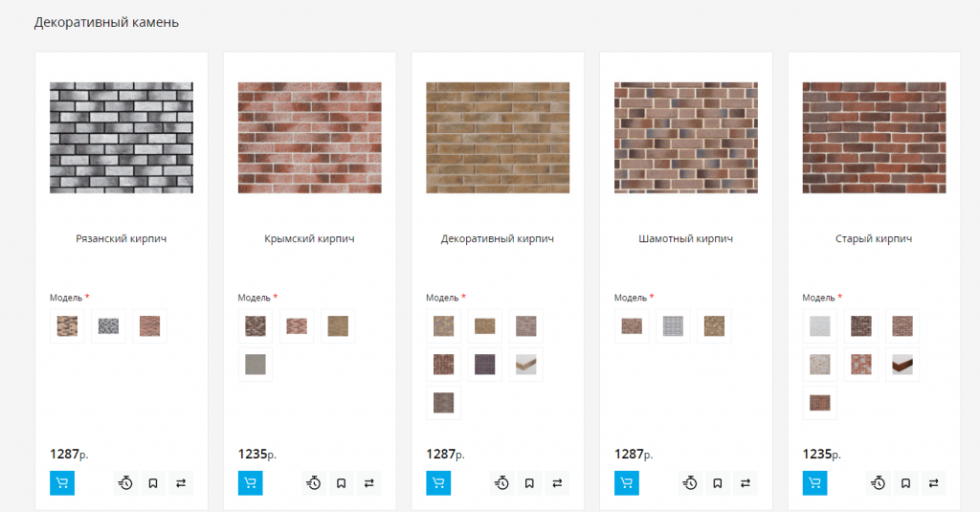Add Рязанский кирпич to the cart

62,482
